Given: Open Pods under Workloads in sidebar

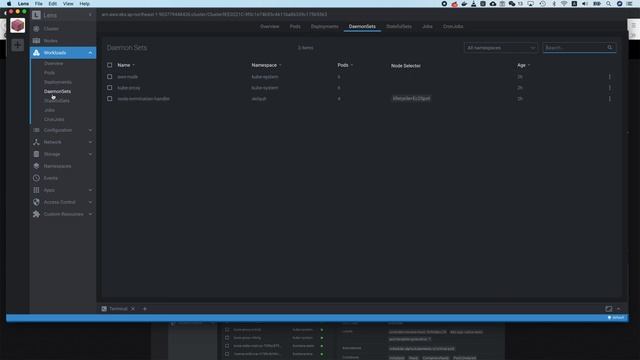Looking at the screenshot, I should (x=49, y=73).
